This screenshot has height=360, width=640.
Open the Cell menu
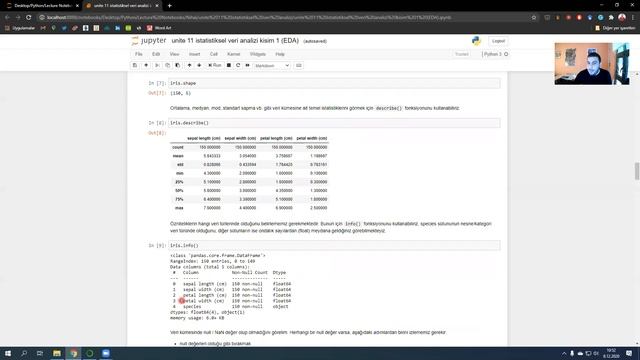click(x=214, y=54)
